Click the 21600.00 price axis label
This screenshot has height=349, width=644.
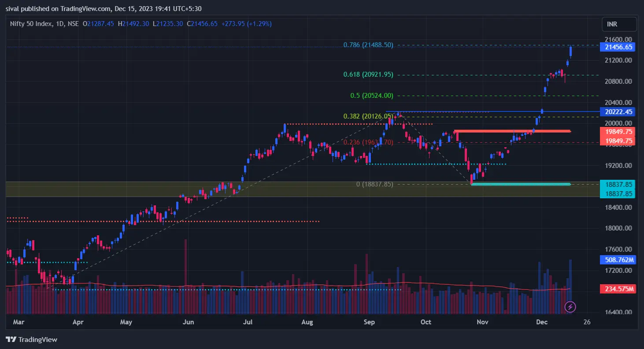click(618, 39)
